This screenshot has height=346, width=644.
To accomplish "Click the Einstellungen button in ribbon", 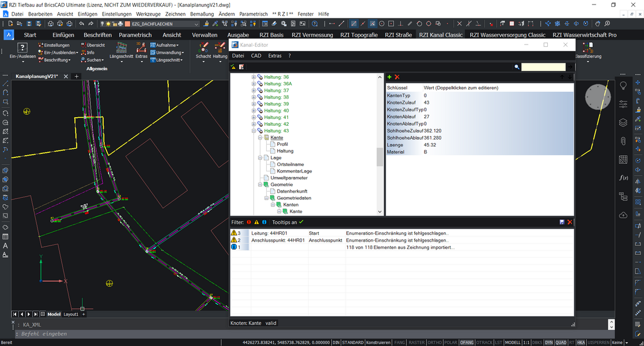I will click(56, 45).
